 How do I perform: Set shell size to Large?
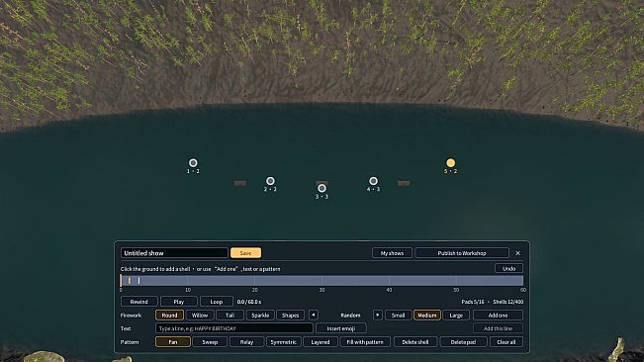(456, 316)
